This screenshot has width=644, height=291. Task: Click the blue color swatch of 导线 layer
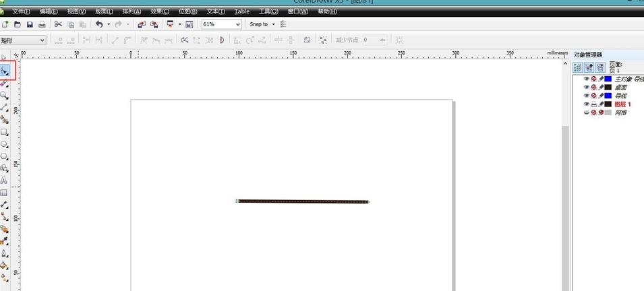pos(608,96)
